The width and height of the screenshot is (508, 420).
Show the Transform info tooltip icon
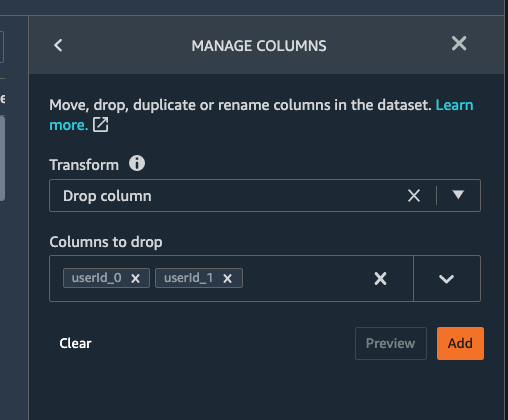pos(137,163)
